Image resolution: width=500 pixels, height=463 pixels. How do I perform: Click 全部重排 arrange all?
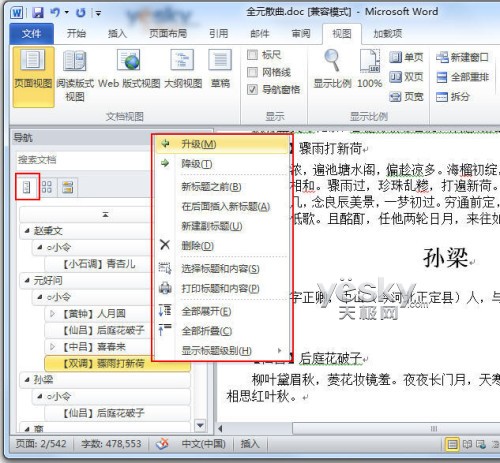click(462, 77)
